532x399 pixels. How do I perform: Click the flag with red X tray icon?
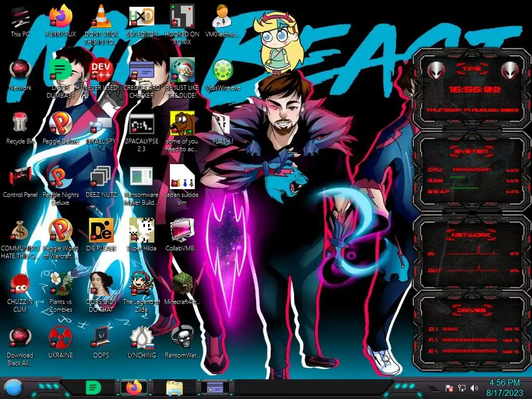tap(449, 388)
